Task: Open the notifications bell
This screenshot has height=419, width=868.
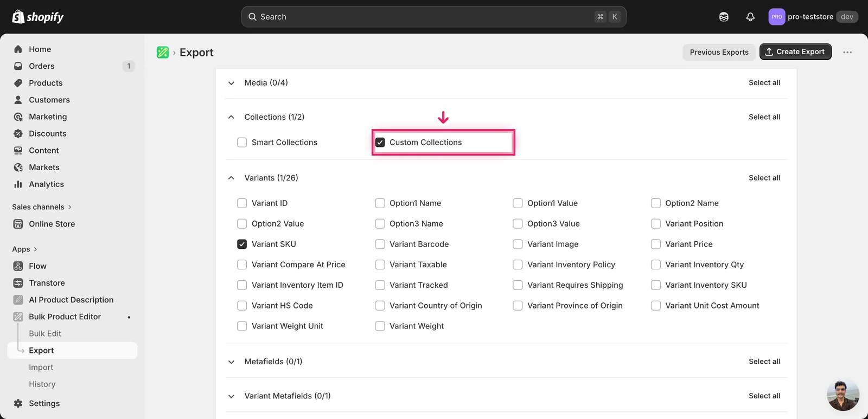Action: (x=750, y=17)
